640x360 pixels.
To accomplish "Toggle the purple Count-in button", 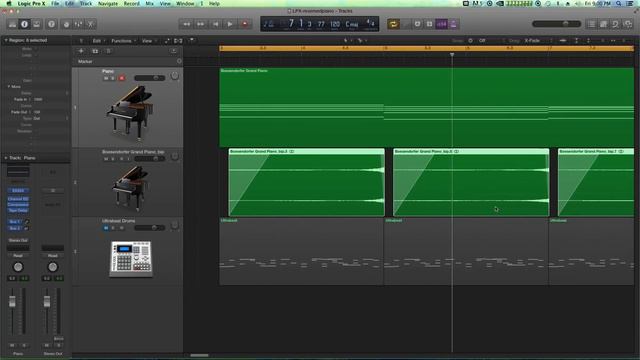I will pos(442,24).
